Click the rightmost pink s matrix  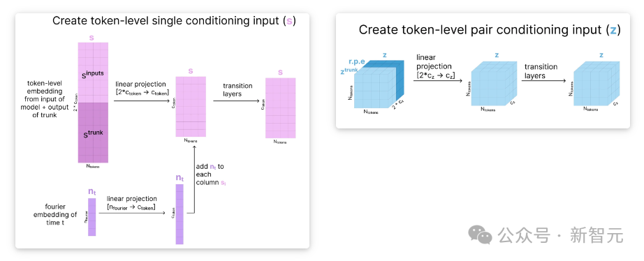click(280, 108)
